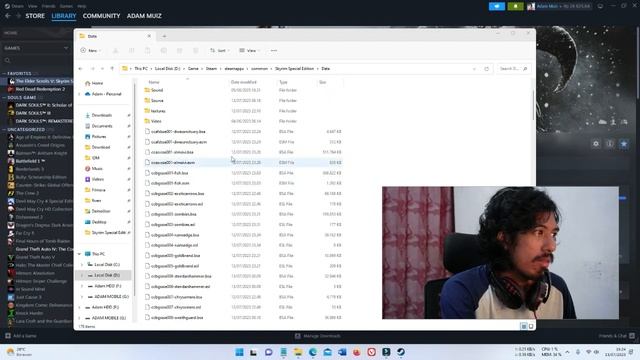This screenshot has width=640, height=360.
Task: Close the Data tab in File Explorer
Action: [x=149, y=36]
